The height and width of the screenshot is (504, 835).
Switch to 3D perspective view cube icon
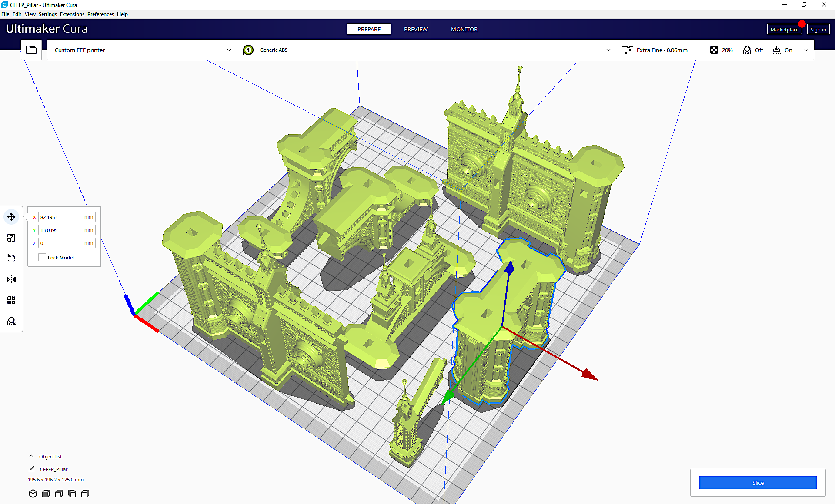point(33,494)
